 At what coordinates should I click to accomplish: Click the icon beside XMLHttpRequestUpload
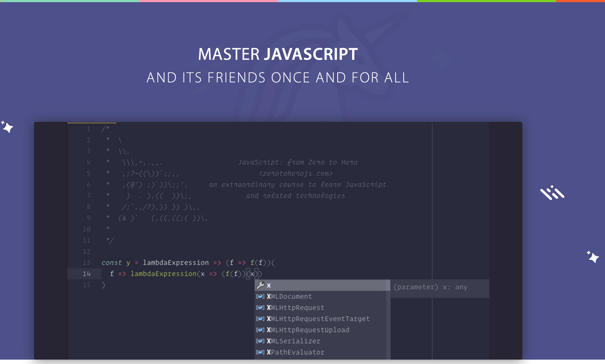pyautogui.click(x=260, y=330)
